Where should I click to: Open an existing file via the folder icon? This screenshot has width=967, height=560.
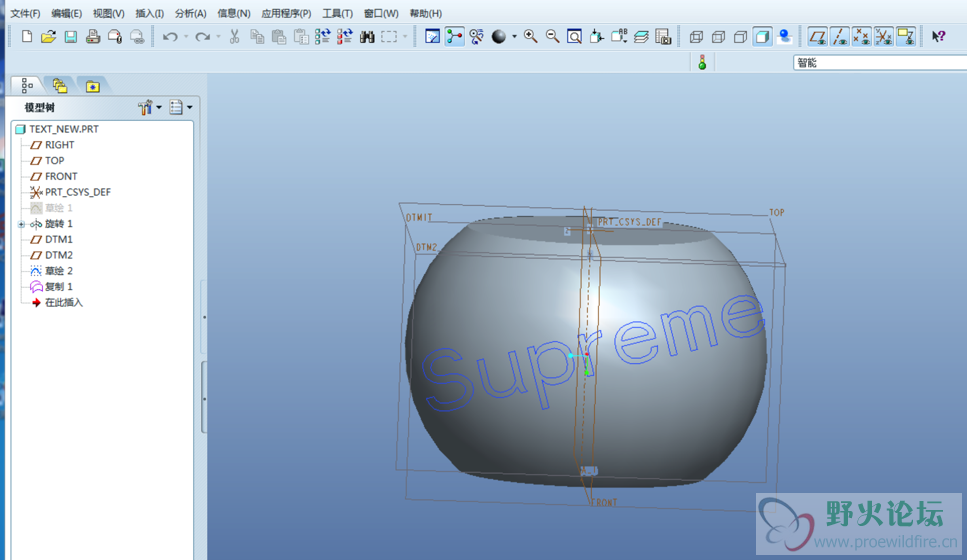pyautogui.click(x=48, y=37)
